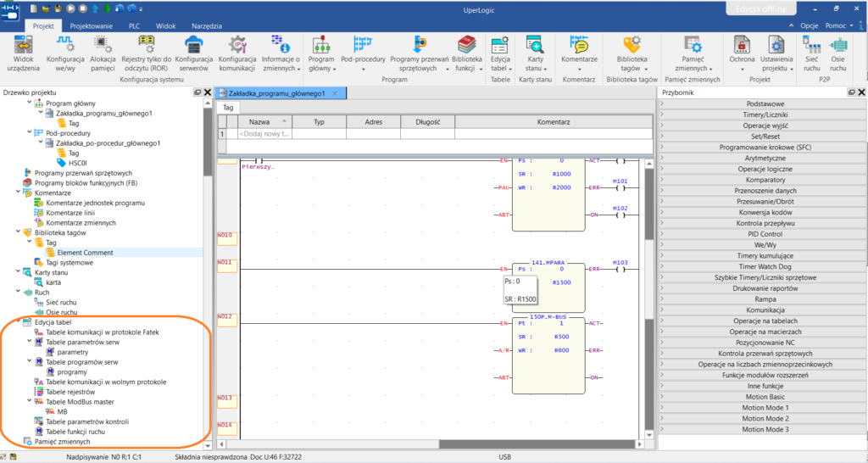
Task: Open the Pomoc menu
Action: pyautogui.click(x=838, y=26)
